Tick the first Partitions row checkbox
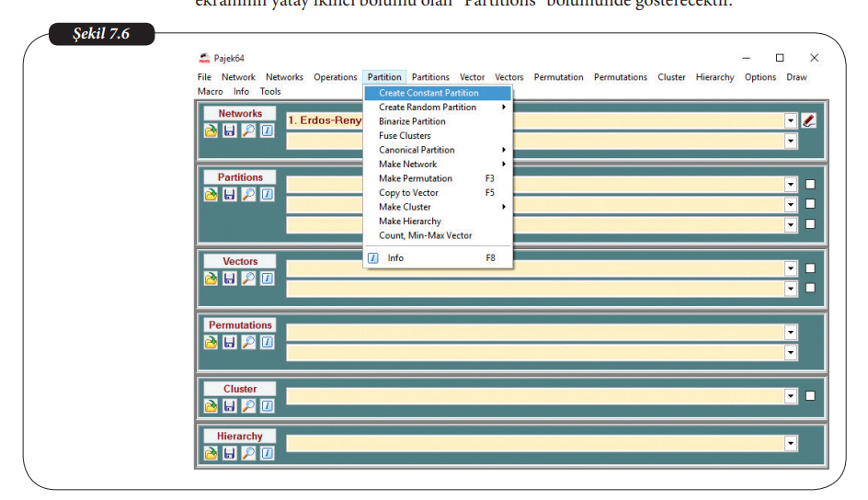Image resolution: width=868 pixels, height=500 pixels. pos(810,184)
